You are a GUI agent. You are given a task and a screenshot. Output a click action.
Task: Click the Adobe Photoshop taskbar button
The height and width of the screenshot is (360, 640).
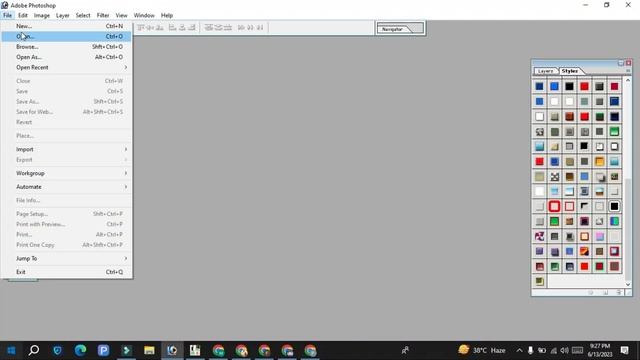[x=172, y=350]
